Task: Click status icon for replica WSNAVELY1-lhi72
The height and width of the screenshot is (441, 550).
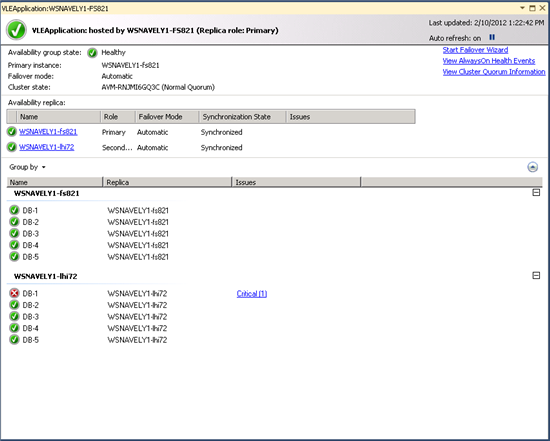Action: click(x=12, y=147)
